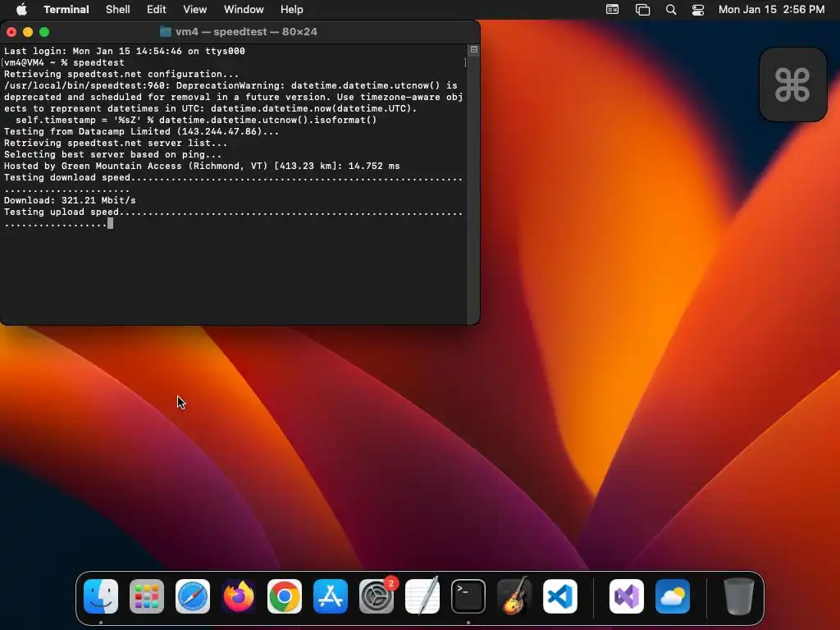Open the weather cloud app in the Dock

coord(673,596)
